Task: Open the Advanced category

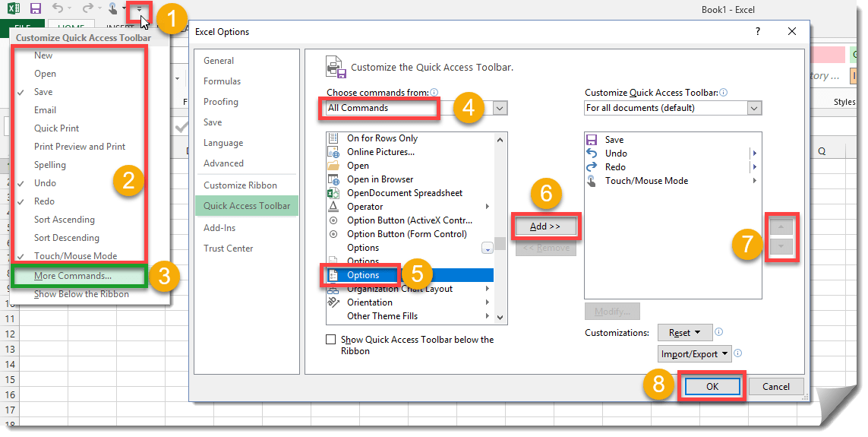Action: point(223,163)
